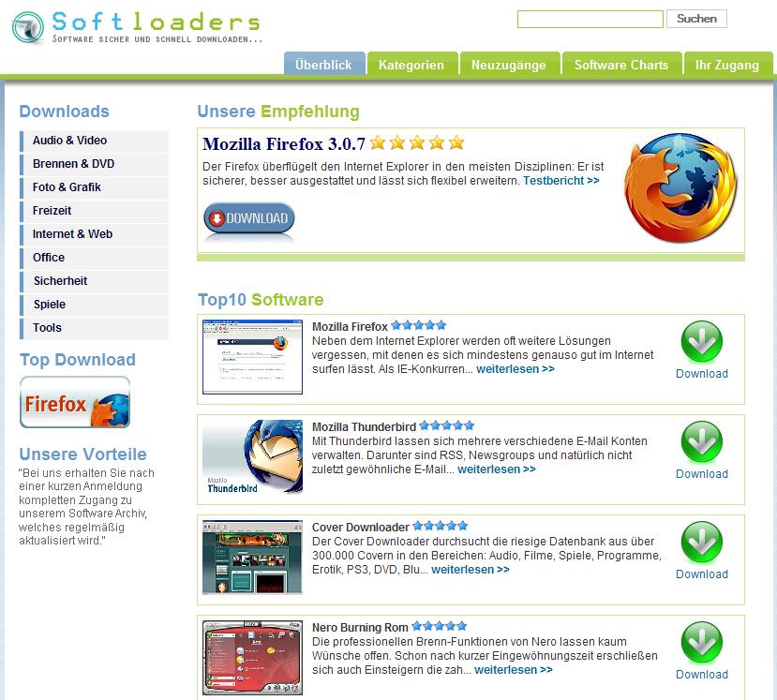Open the Kategorien tab
The image size is (777, 700).
(x=411, y=65)
